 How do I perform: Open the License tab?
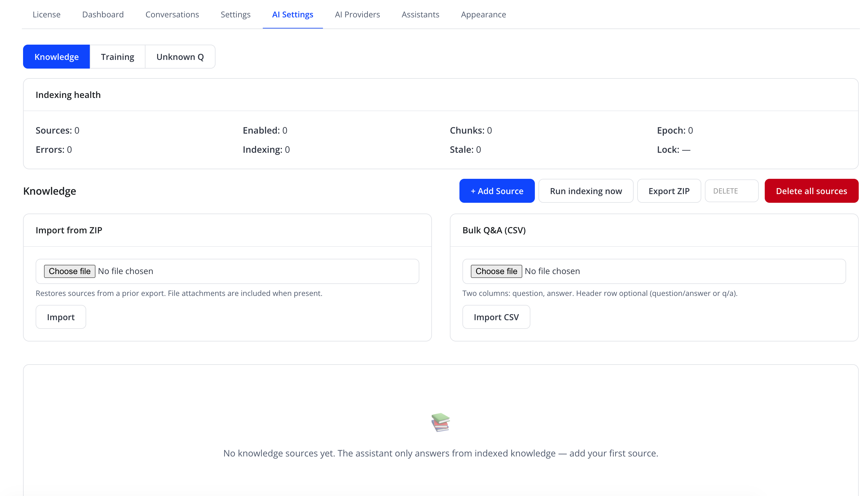click(46, 14)
